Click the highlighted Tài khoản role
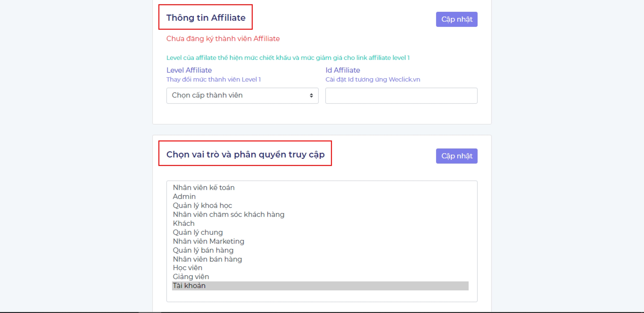 click(x=189, y=286)
